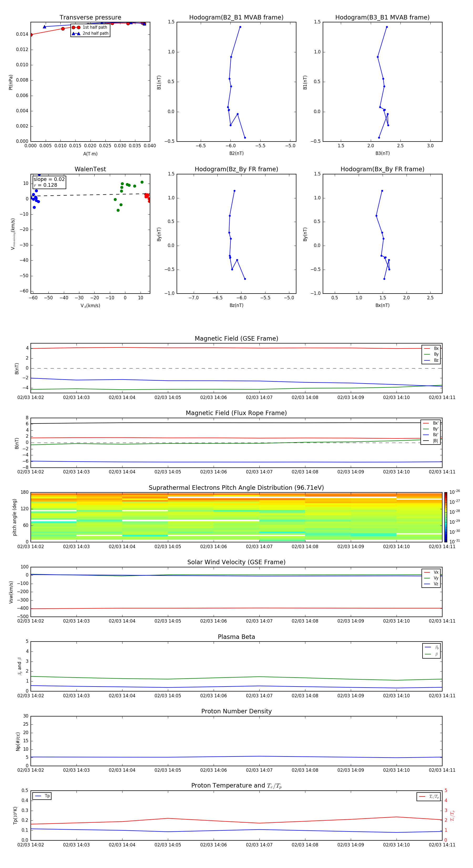The height and width of the screenshot is (868, 473).
Task: Click the 'Bx(nT)' x-axis label
Action: click(x=382, y=305)
